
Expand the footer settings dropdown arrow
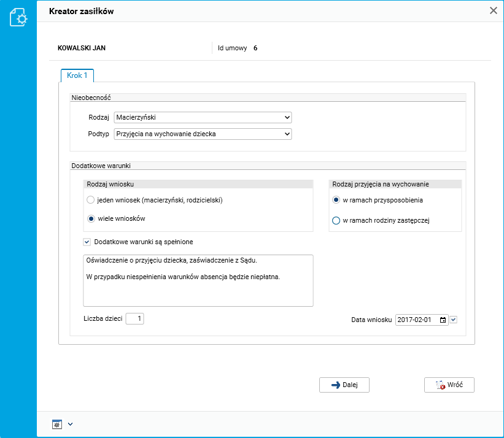tap(70, 424)
